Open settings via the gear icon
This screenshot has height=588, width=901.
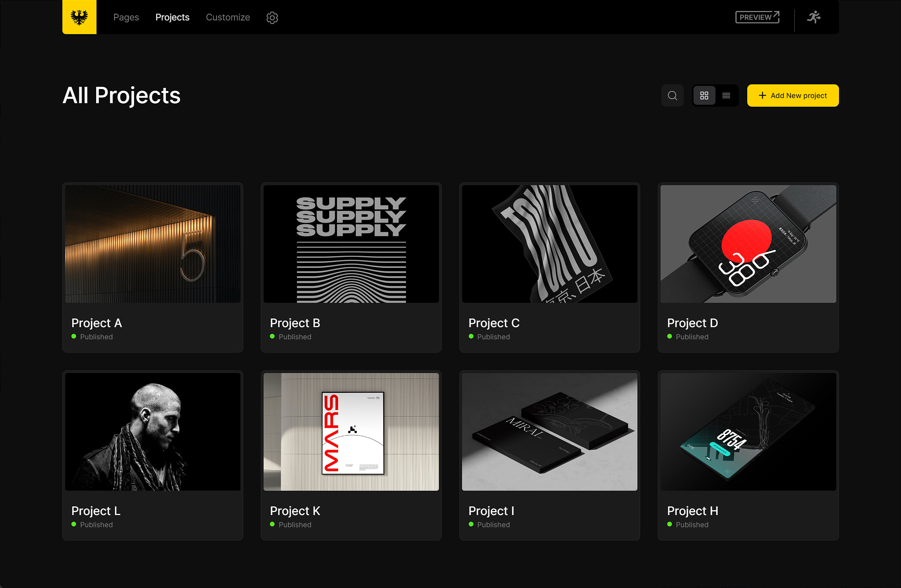click(272, 17)
